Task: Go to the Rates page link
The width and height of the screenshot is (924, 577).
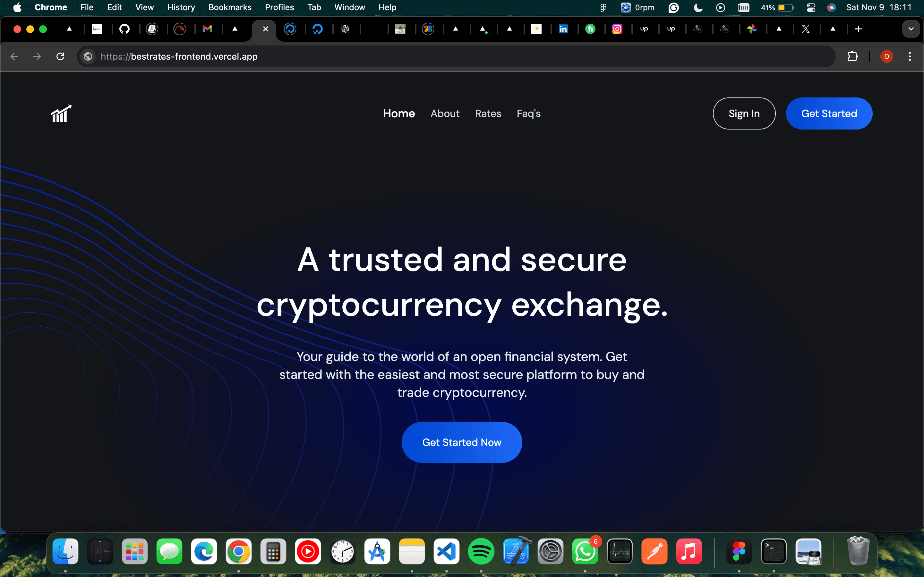Action: (x=488, y=113)
